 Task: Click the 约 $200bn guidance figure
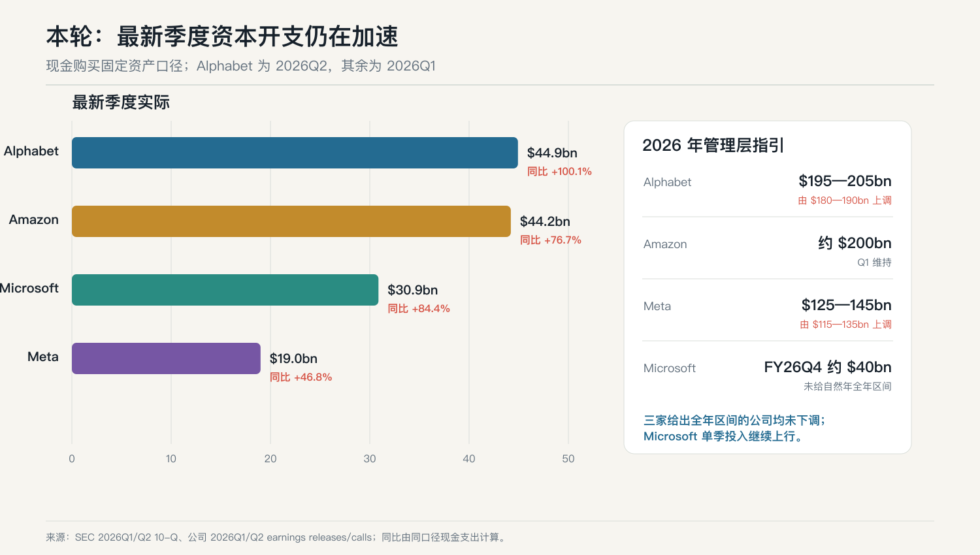pos(855,243)
